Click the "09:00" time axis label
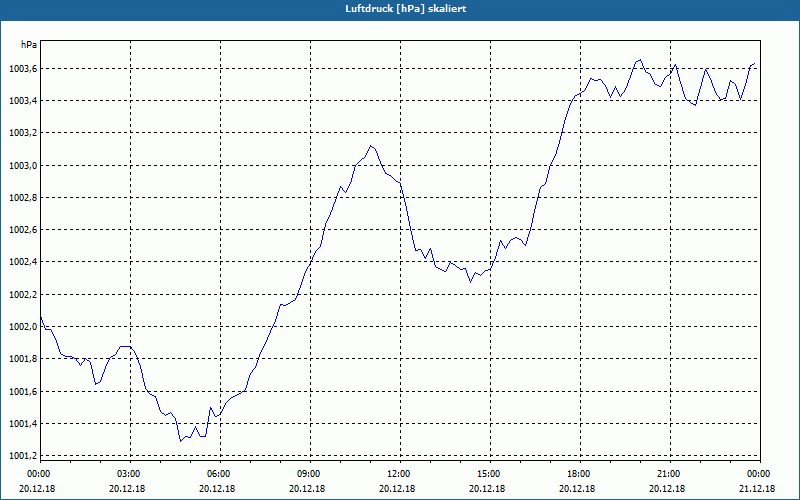The image size is (800, 500). (308, 474)
